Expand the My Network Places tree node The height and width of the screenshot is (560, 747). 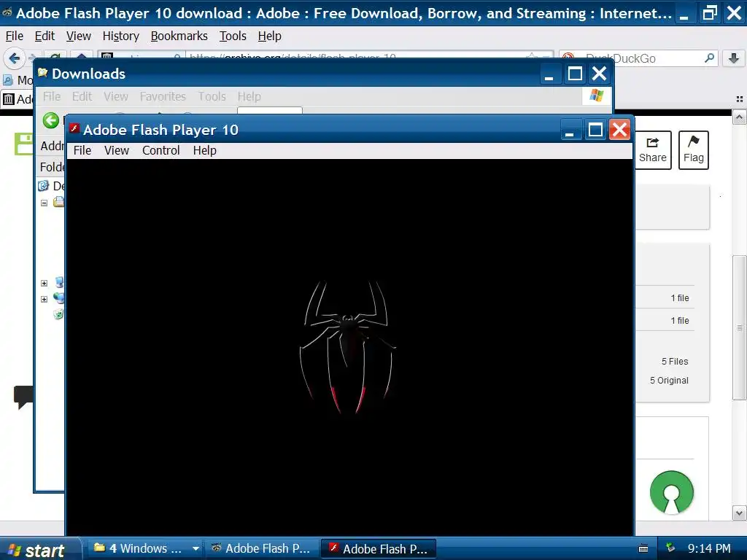[x=44, y=299]
